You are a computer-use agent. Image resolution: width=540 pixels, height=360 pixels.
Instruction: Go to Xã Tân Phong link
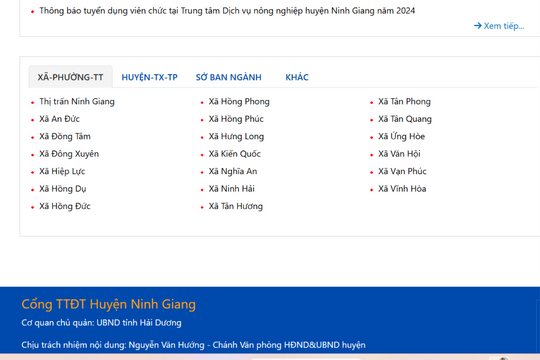pos(404,102)
